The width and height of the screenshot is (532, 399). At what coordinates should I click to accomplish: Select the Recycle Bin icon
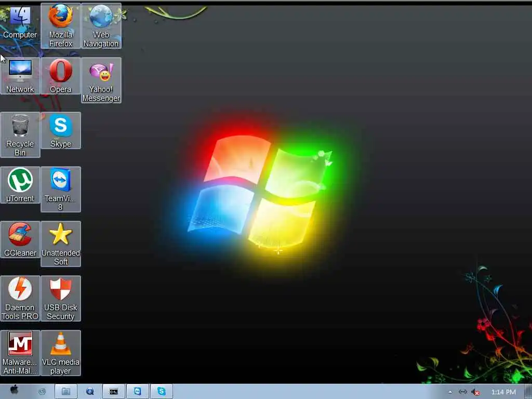20,135
